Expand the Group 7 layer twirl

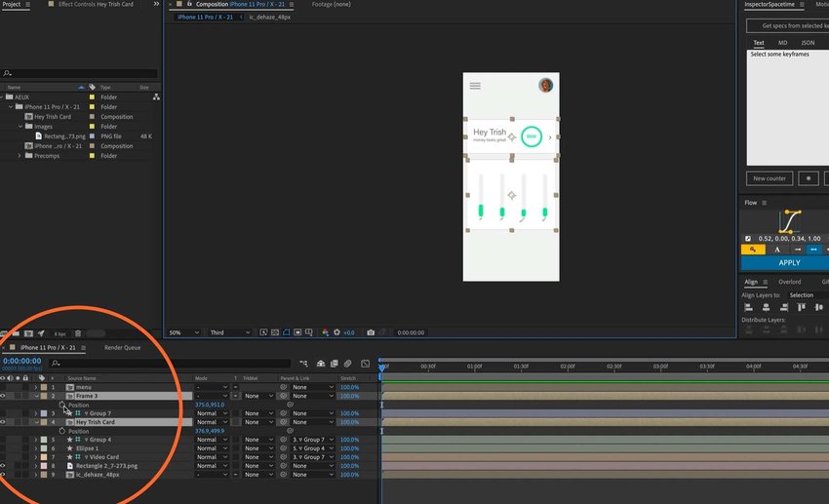(36, 413)
